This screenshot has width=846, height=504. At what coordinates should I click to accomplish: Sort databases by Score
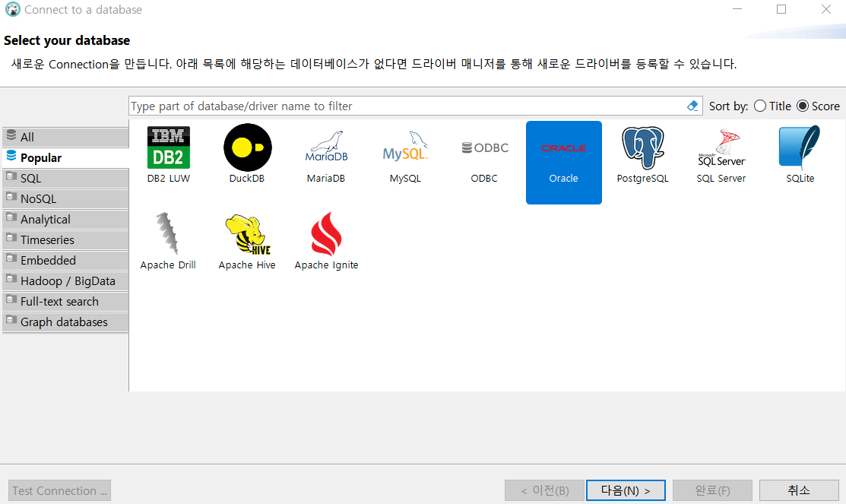click(818, 106)
